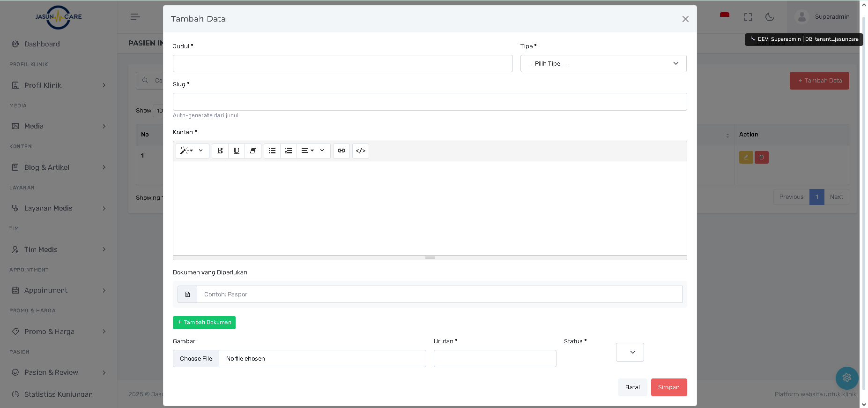Click the Simpan button
Viewport: 868px width, 408px height.
[668, 387]
